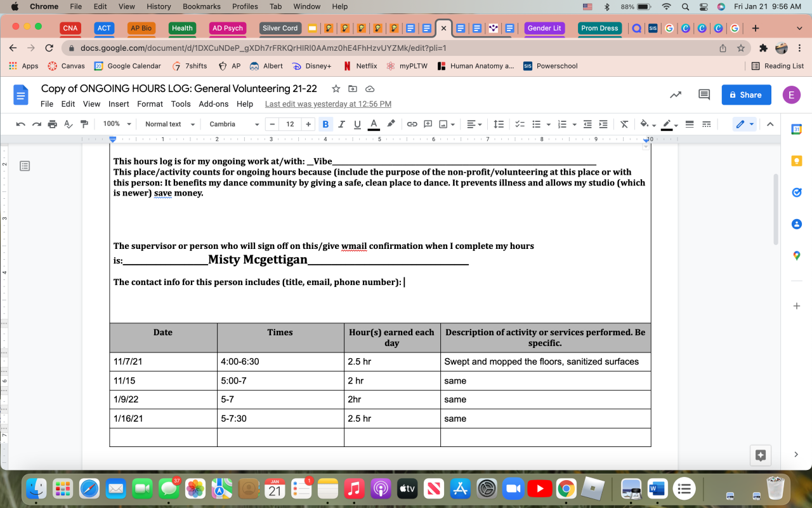Open the File menu in Docs
The height and width of the screenshot is (508, 812).
coord(47,104)
